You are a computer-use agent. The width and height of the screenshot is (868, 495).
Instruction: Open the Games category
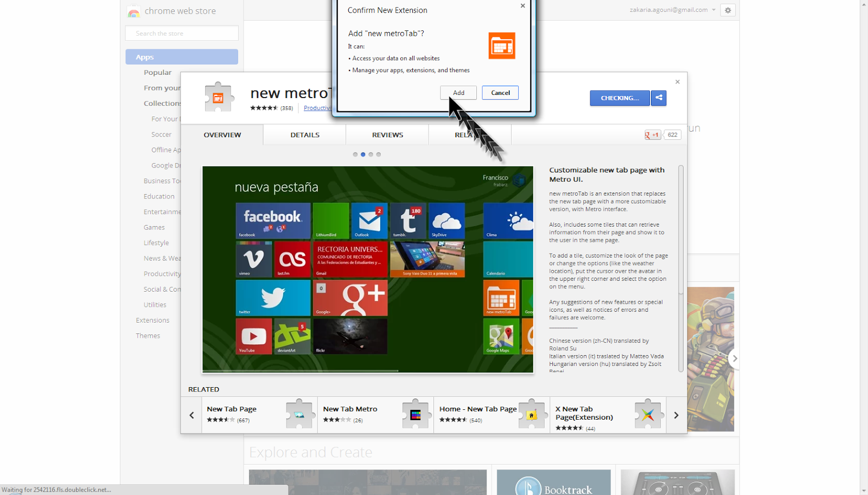point(154,228)
